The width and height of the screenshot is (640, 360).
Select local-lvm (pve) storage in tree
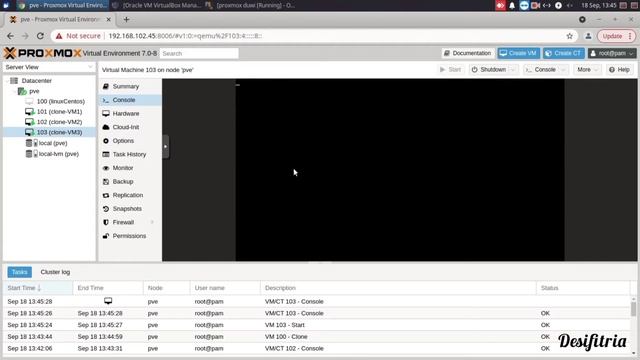click(58, 154)
